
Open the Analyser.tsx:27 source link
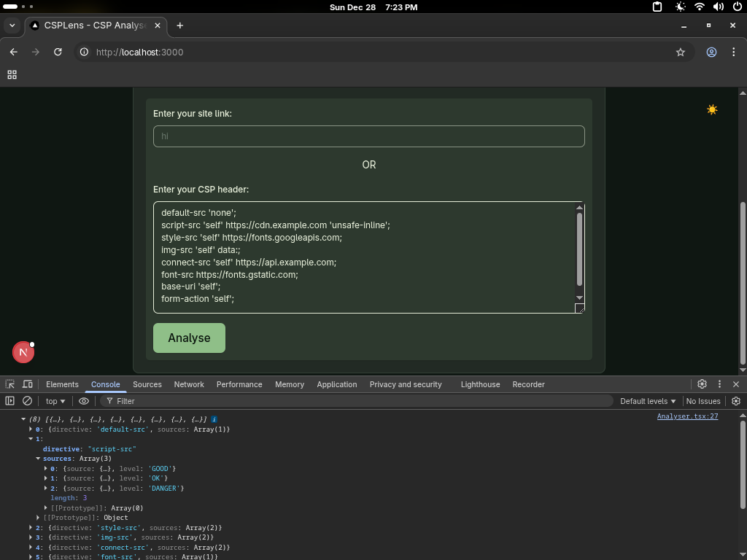pos(687,416)
